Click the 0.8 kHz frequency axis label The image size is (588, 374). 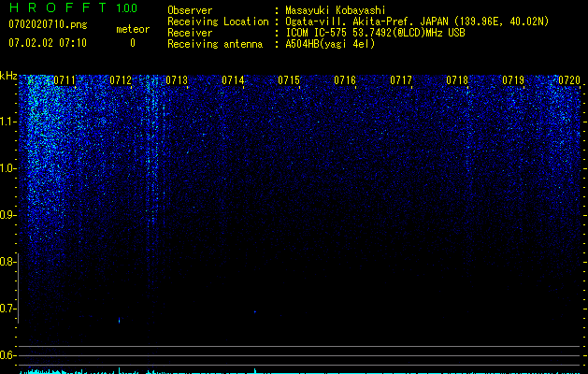[7, 262]
